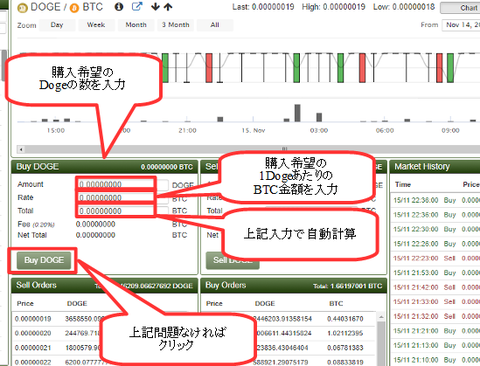Click the Last price 0.00000019 value
Image resolution: width=480 pixels, height=366 pixels.
pyautogui.click(x=273, y=7)
